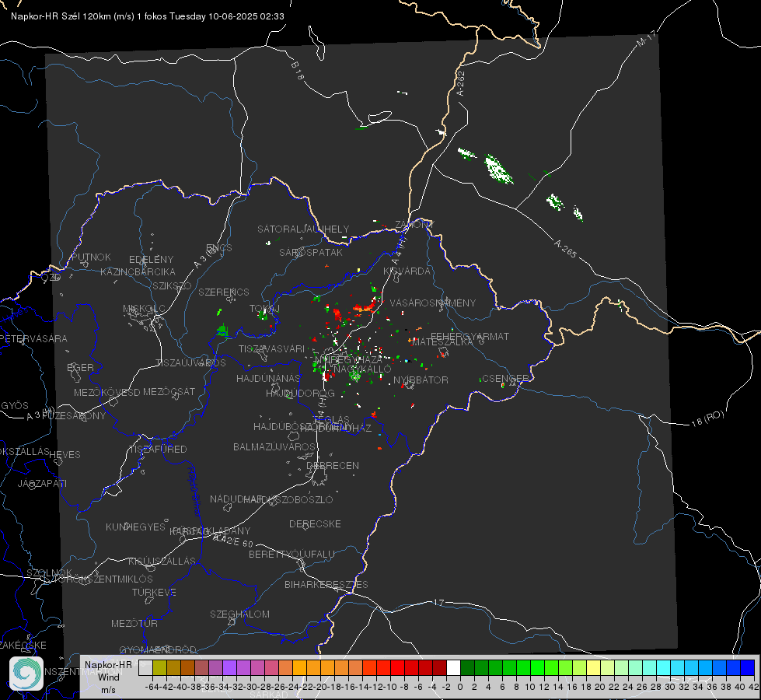
Task: Click the white swatch in the wind legend
Action: coord(453,668)
